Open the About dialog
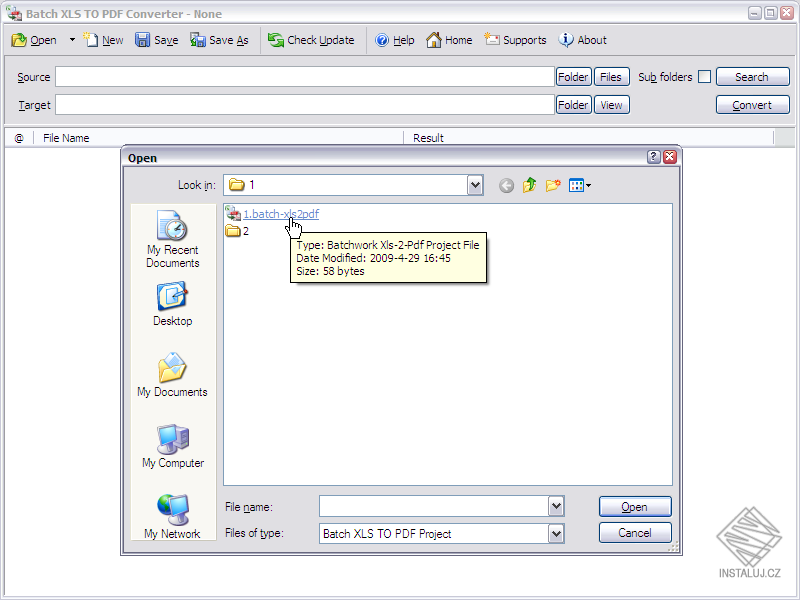This screenshot has height=600, width=800. 582,40
